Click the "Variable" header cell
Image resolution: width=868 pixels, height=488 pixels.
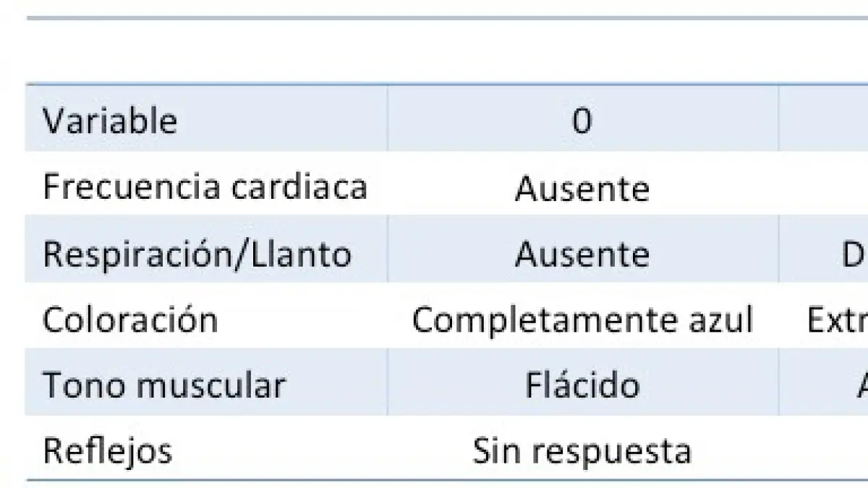[110, 121]
